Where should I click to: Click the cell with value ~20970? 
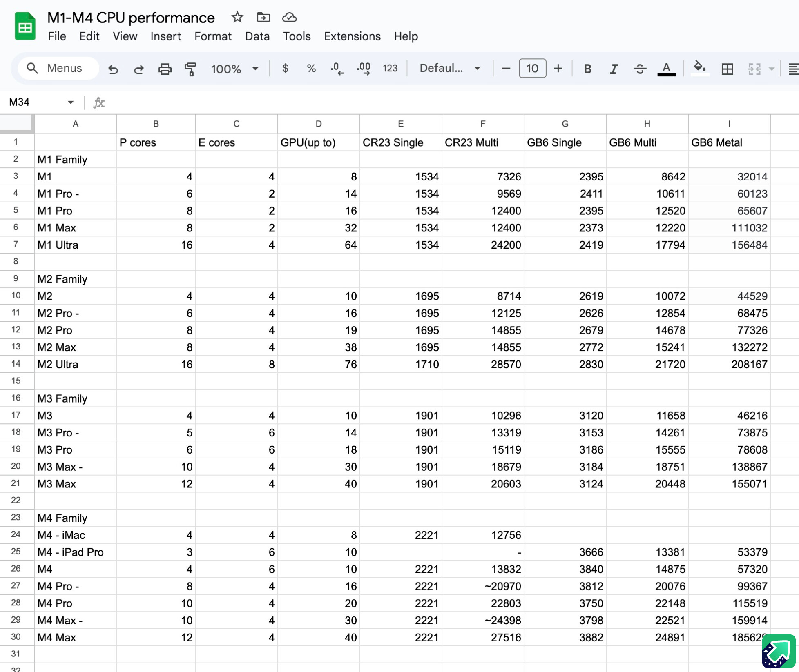point(482,586)
